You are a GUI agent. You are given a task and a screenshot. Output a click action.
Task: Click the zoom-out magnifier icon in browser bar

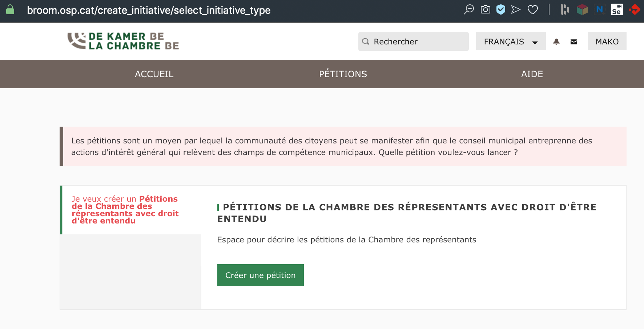click(469, 9)
